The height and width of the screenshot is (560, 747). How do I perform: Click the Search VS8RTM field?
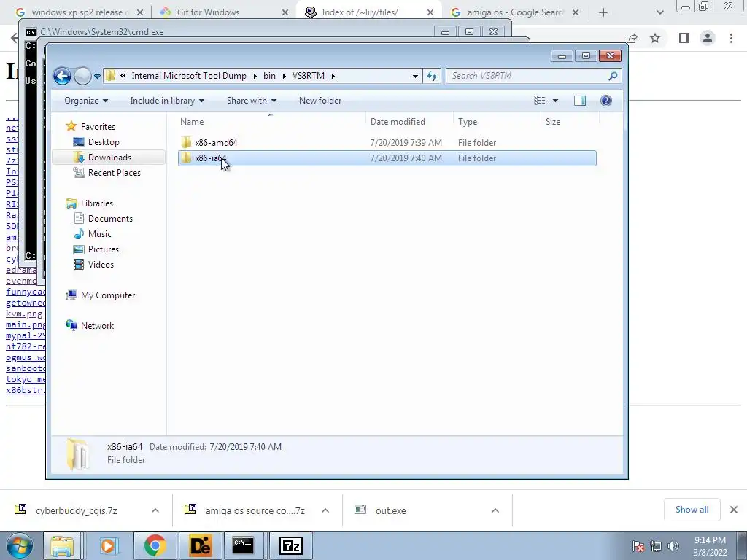coord(533,76)
